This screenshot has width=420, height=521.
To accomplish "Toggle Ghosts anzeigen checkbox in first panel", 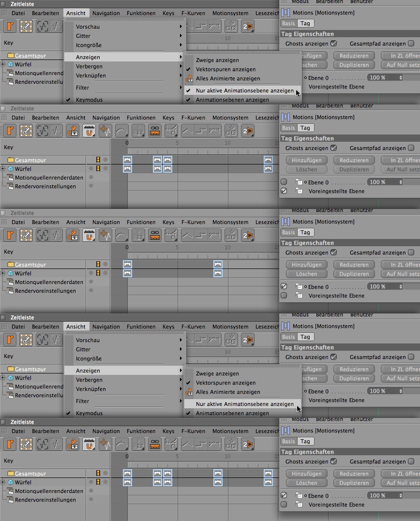I will tap(333, 44).
